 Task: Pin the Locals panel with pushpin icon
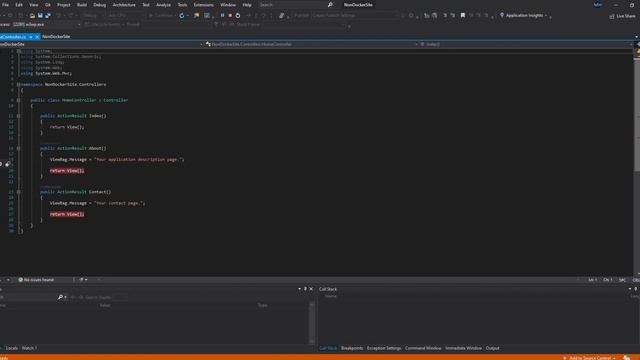coord(305,289)
